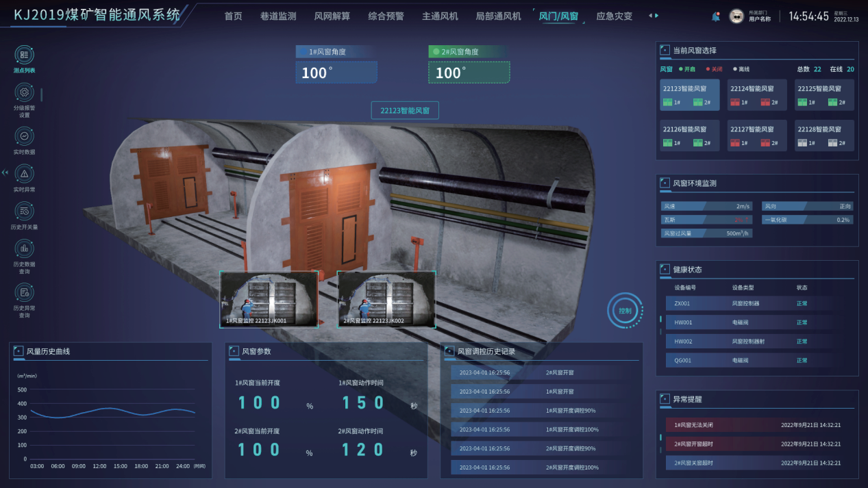
Task: Expand more navigation tabs using arrows
Action: click(x=653, y=16)
